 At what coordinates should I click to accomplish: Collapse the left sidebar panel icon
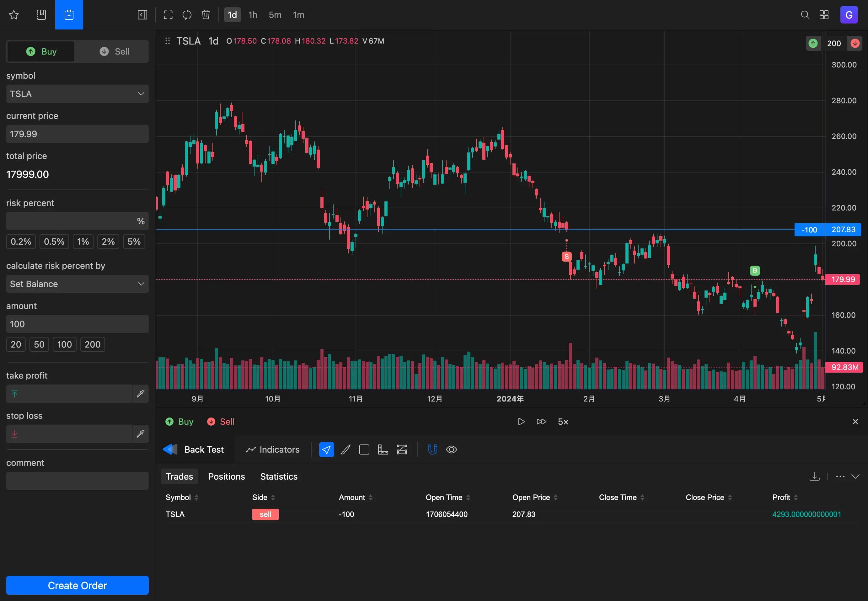pos(142,15)
